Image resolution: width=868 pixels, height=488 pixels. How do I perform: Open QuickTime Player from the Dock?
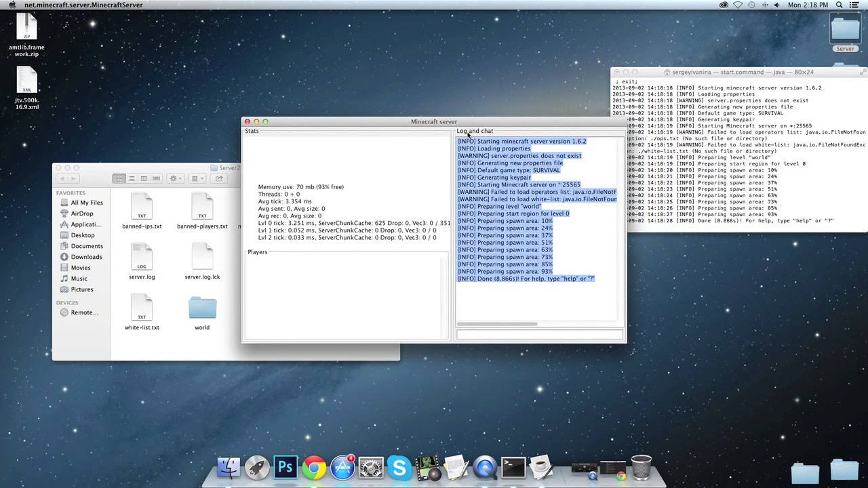click(485, 468)
